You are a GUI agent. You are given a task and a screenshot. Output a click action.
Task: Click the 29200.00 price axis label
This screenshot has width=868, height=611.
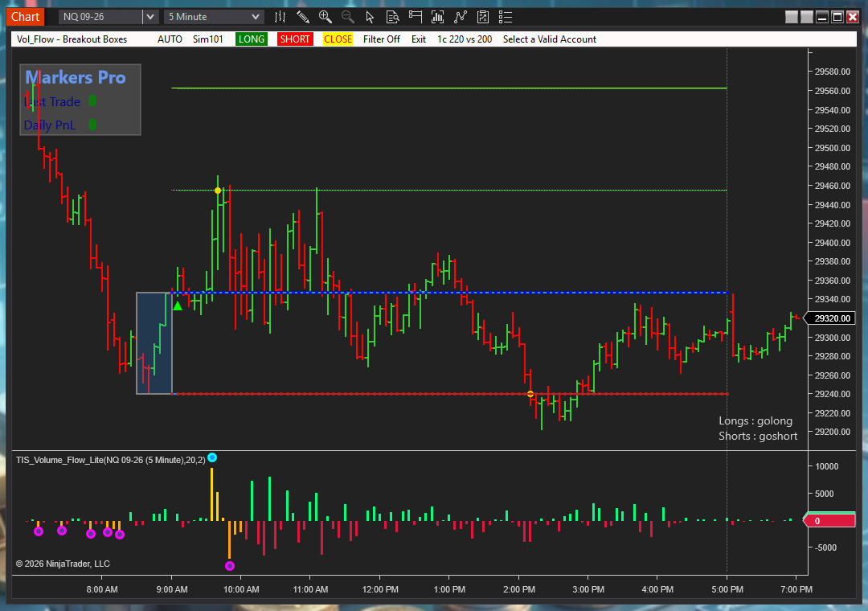[x=832, y=432]
